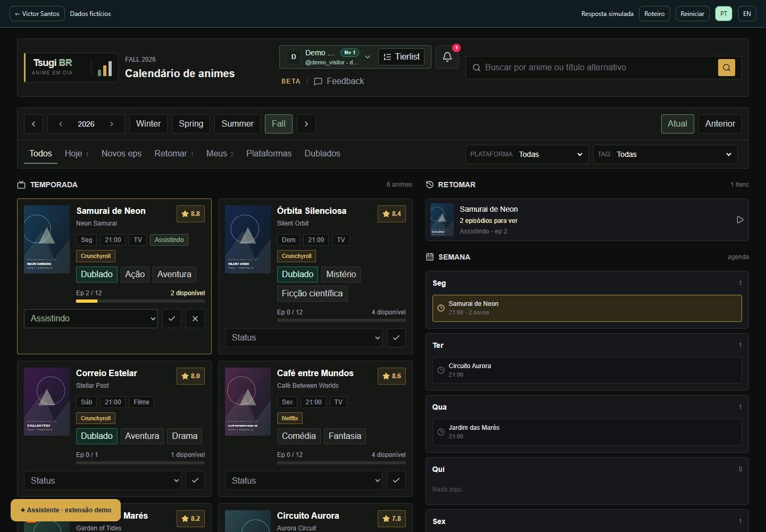This screenshot has width=766, height=532.
Task: Open Status dropdown for Correio Estelar
Action: (103, 480)
